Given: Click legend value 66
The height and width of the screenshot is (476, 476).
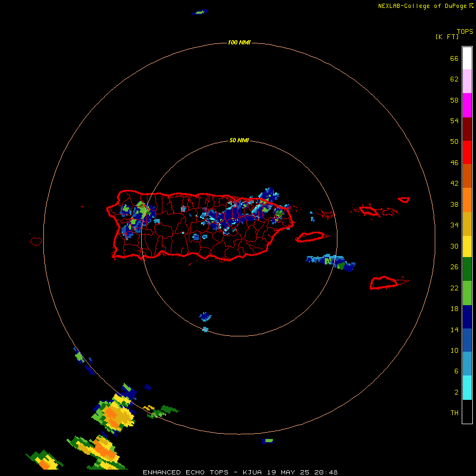Looking at the screenshot, I should tap(454, 58).
